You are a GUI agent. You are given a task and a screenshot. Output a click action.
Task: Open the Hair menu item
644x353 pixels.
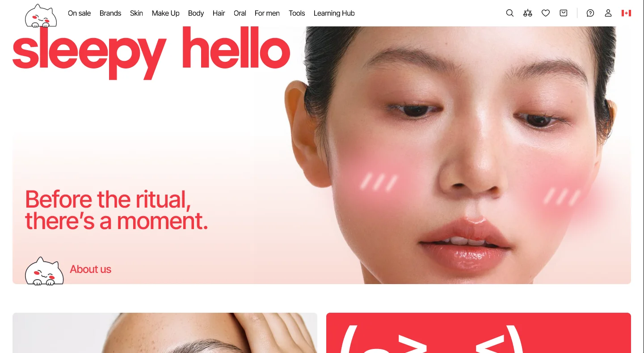(219, 13)
